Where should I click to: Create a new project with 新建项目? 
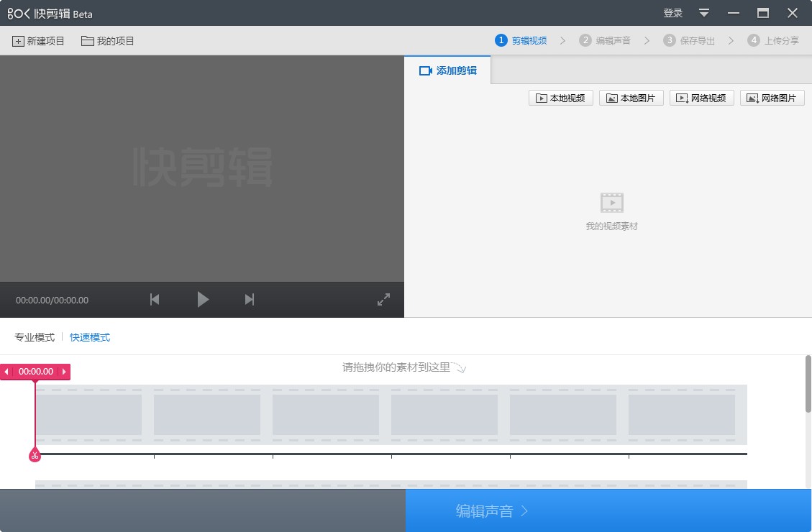pos(38,41)
